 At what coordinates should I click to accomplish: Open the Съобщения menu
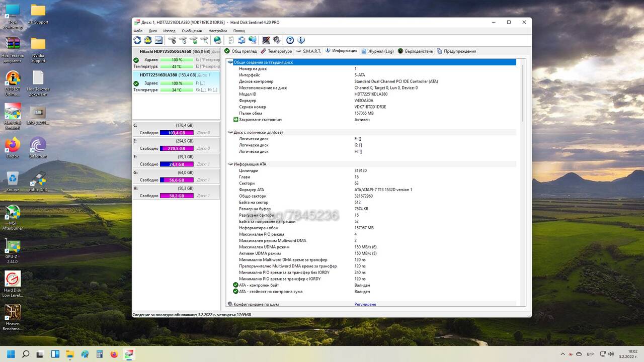pos(192,31)
